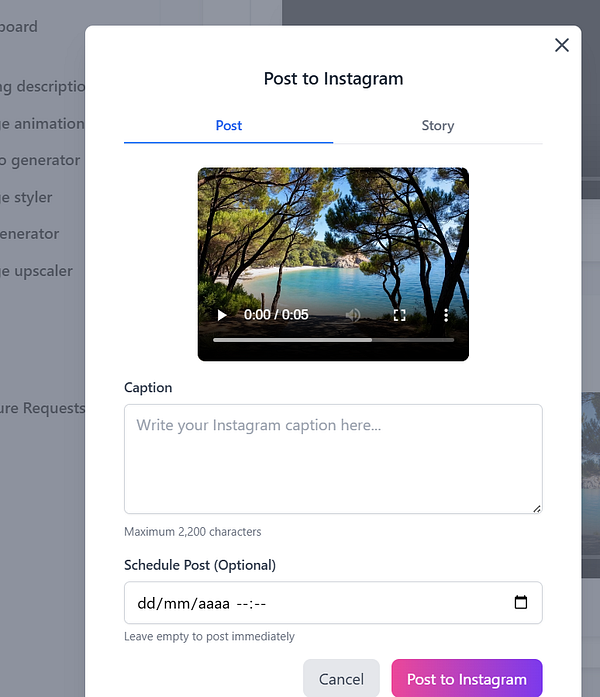
Task: Seek on the video progress bar
Action: pyautogui.click(x=333, y=340)
